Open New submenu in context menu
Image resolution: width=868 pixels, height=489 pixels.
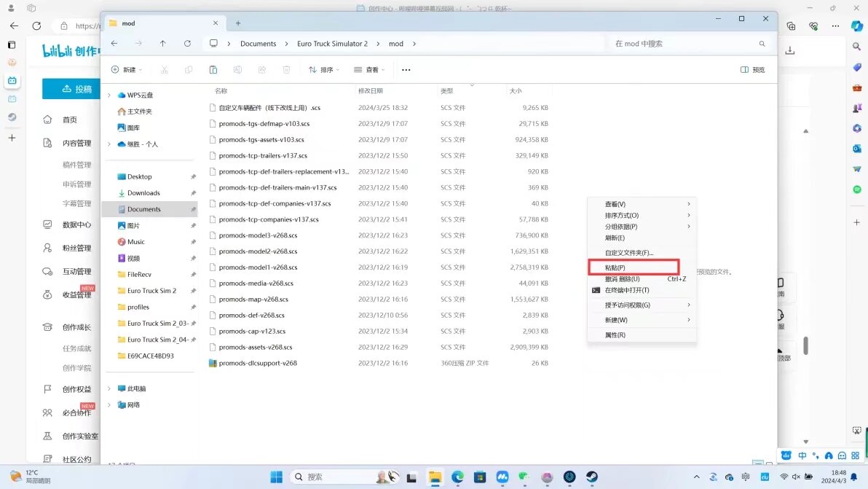642,320
